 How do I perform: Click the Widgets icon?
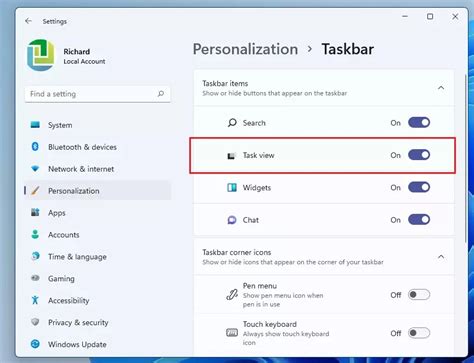pyautogui.click(x=232, y=187)
